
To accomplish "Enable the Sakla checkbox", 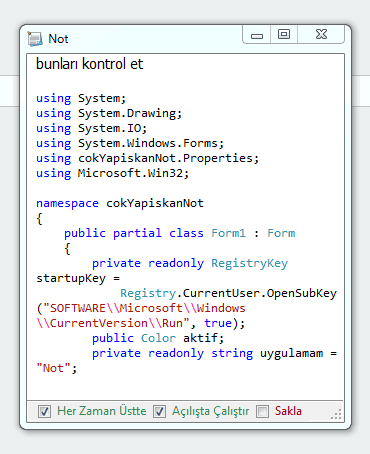I will point(262,411).
